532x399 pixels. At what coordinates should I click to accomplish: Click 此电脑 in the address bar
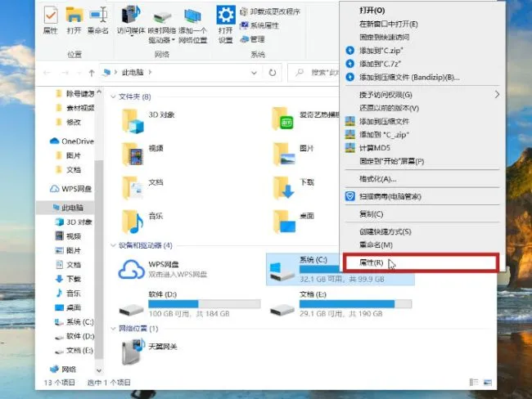(x=133, y=72)
